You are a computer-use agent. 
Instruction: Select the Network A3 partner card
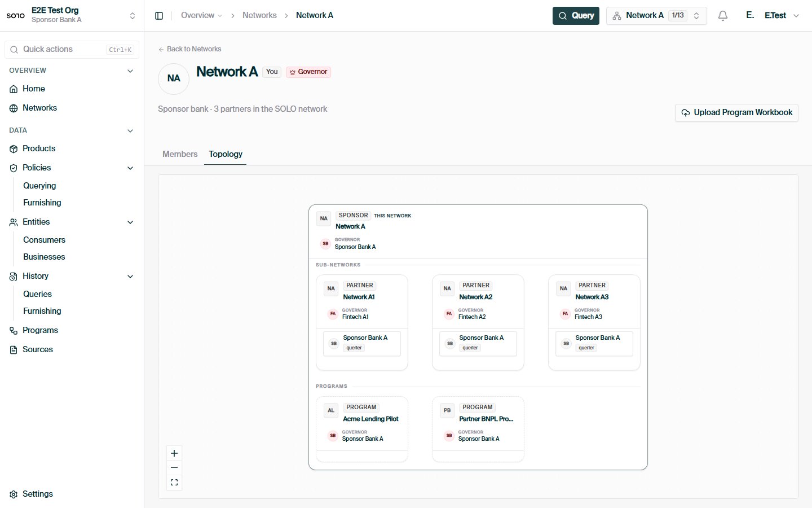[x=594, y=322]
